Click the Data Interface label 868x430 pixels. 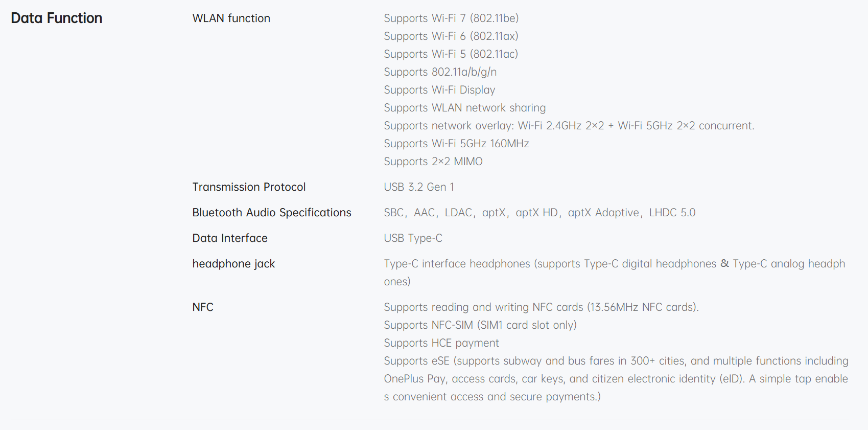230,238
